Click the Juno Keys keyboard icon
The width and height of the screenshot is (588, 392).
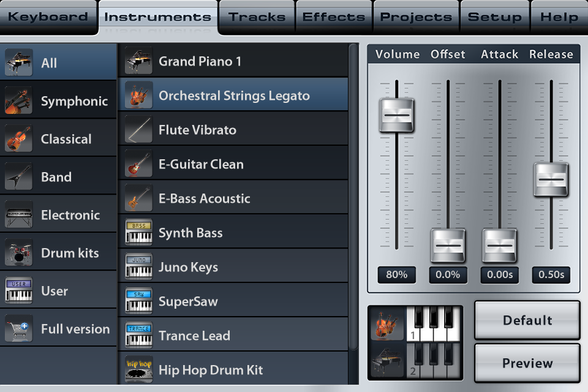click(x=138, y=266)
